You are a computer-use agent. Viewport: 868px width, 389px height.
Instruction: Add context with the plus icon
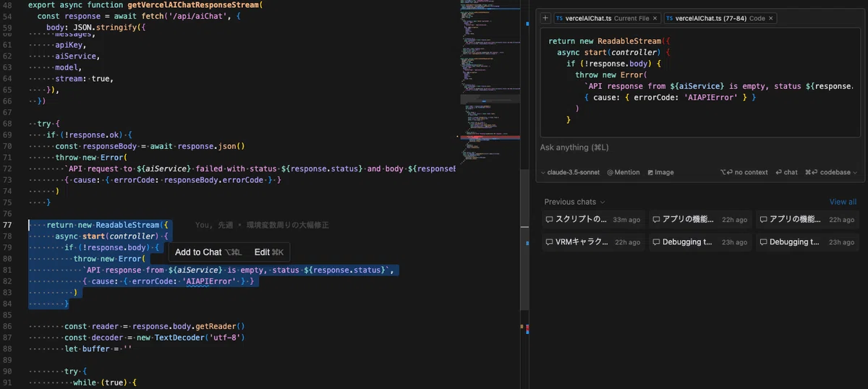coord(545,18)
